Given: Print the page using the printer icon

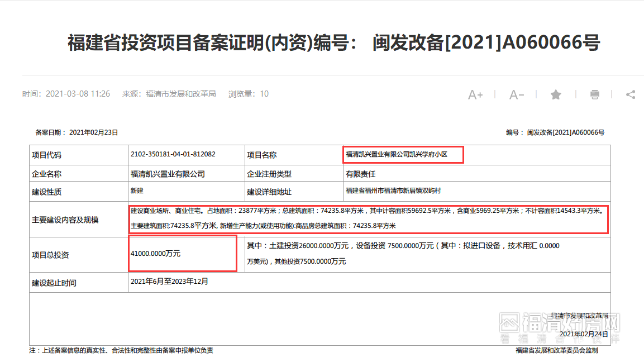Looking at the screenshot, I should coord(594,94).
